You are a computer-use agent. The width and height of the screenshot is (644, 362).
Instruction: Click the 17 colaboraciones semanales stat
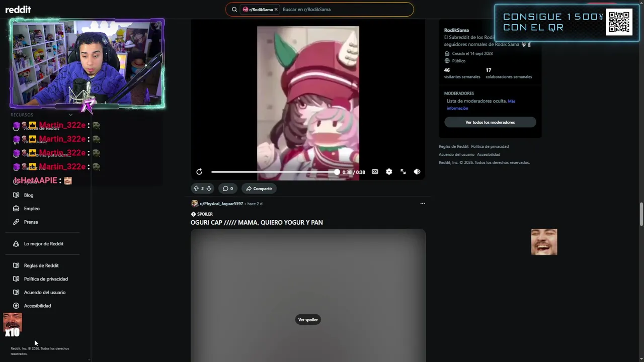click(x=509, y=73)
